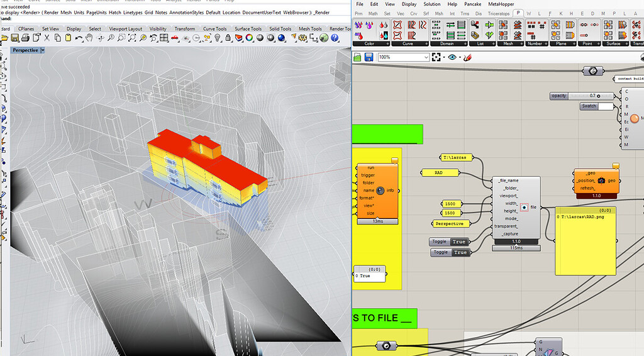This screenshot has width=644, height=356.
Task: Click the Grid option in command line
Action: point(148,13)
